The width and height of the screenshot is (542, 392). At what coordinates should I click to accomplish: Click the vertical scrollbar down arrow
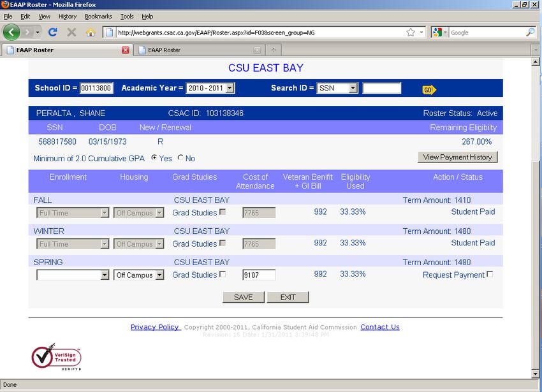pyautogui.click(x=536, y=374)
